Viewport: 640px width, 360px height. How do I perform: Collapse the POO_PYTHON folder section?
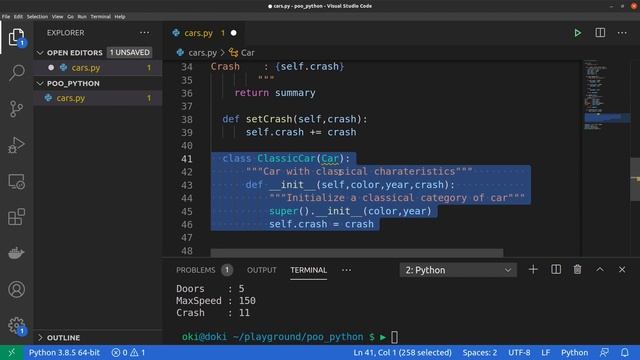(x=40, y=83)
